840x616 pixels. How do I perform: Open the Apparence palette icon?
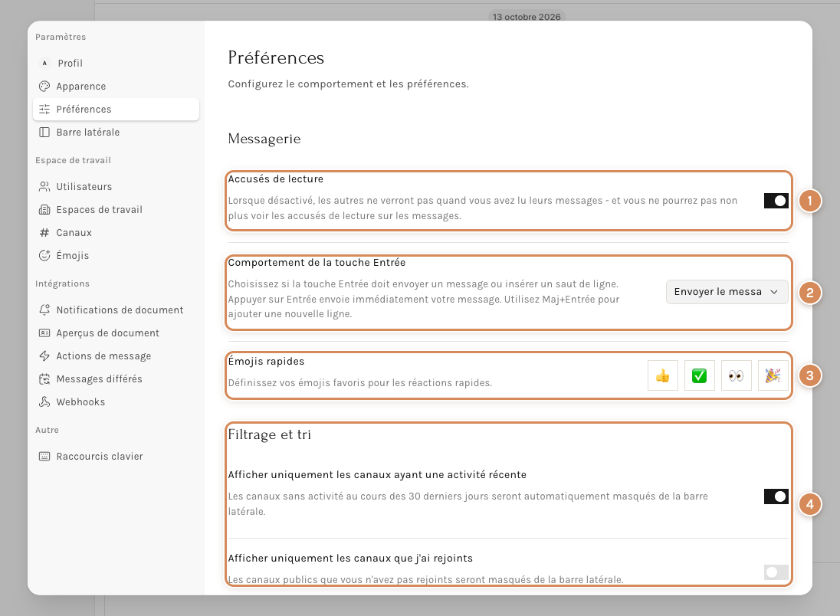pos(44,87)
